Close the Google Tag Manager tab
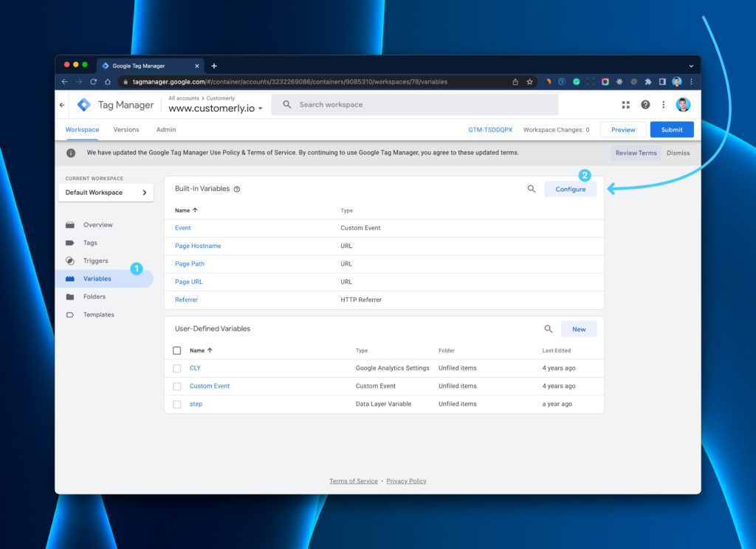Screen dimensions: 756x549 196,66
